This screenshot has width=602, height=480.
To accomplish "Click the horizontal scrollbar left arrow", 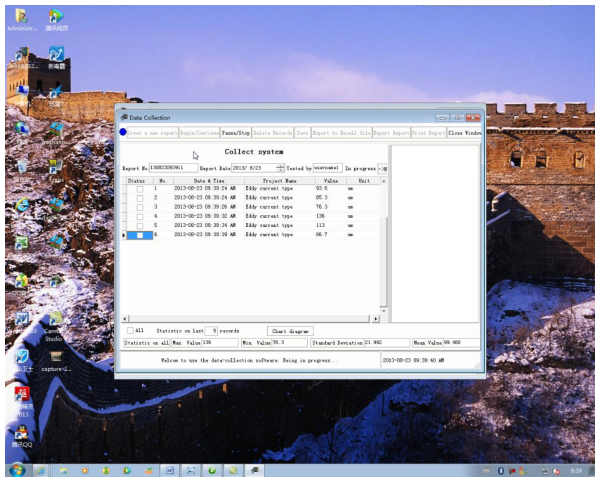I will 125,319.
